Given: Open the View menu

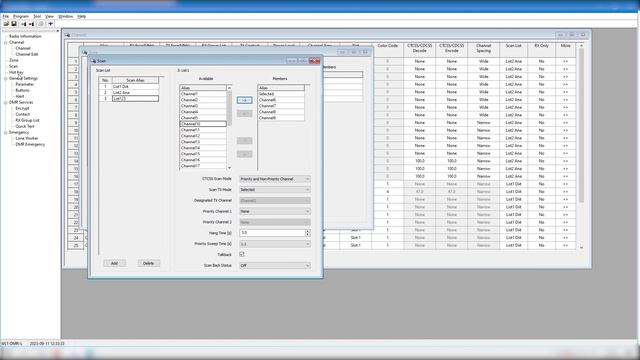Looking at the screenshot, I should 49,16.
